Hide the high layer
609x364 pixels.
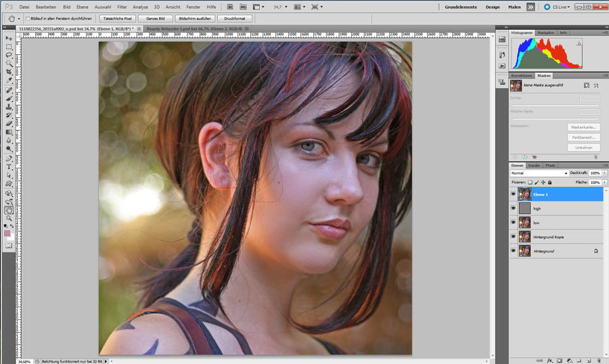pos(514,208)
